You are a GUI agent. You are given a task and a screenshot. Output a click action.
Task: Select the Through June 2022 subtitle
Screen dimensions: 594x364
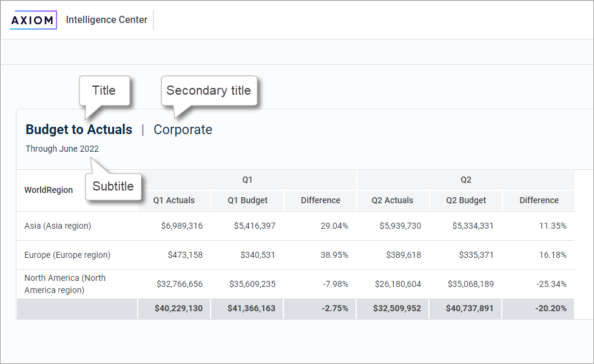tap(61, 148)
